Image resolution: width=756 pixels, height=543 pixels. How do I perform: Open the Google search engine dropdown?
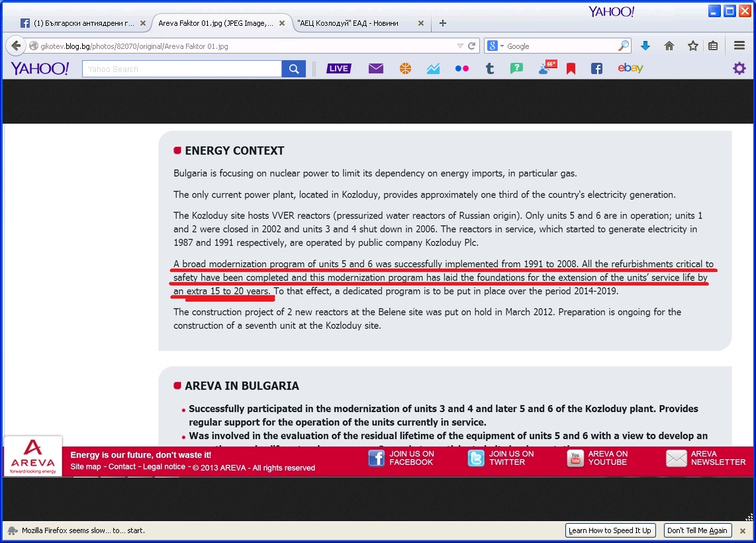[x=495, y=46]
